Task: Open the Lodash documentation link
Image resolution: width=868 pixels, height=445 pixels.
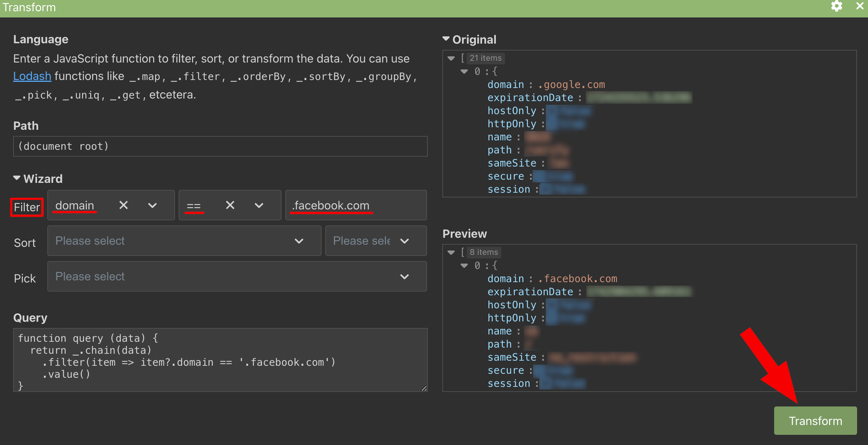Action: [32, 76]
